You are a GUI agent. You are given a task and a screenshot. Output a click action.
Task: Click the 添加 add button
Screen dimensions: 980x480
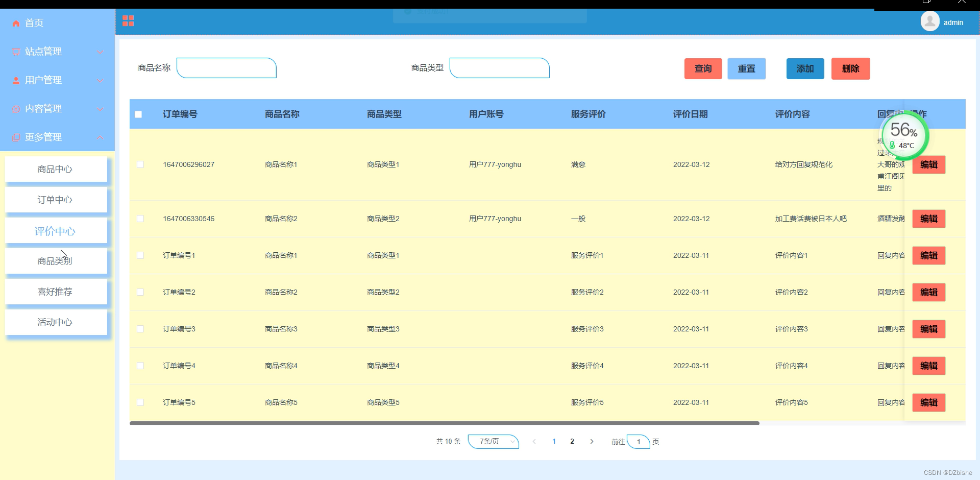[805, 68]
